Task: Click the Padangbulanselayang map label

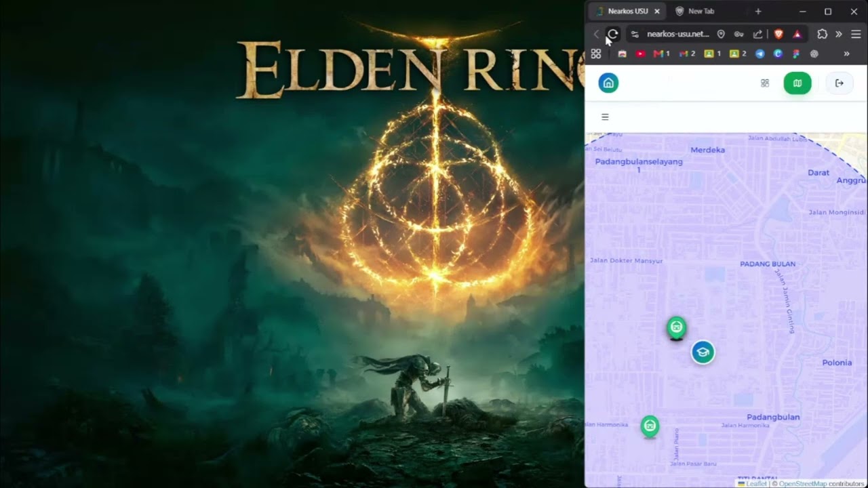Action: click(639, 165)
